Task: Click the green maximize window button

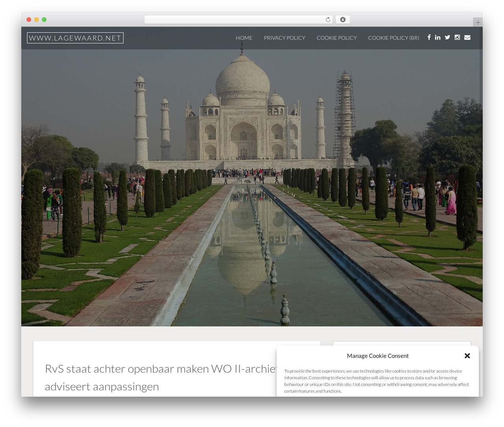Action: pyautogui.click(x=44, y=20)
